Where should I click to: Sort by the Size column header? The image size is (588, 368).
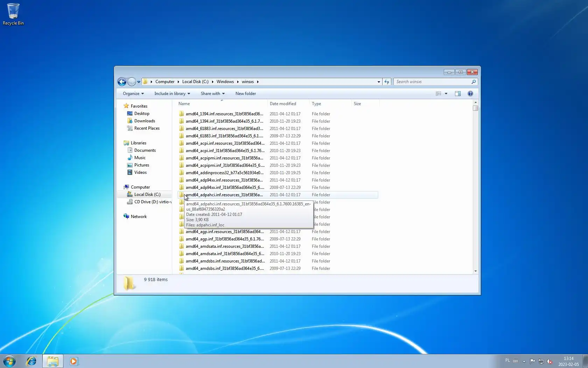365,104
